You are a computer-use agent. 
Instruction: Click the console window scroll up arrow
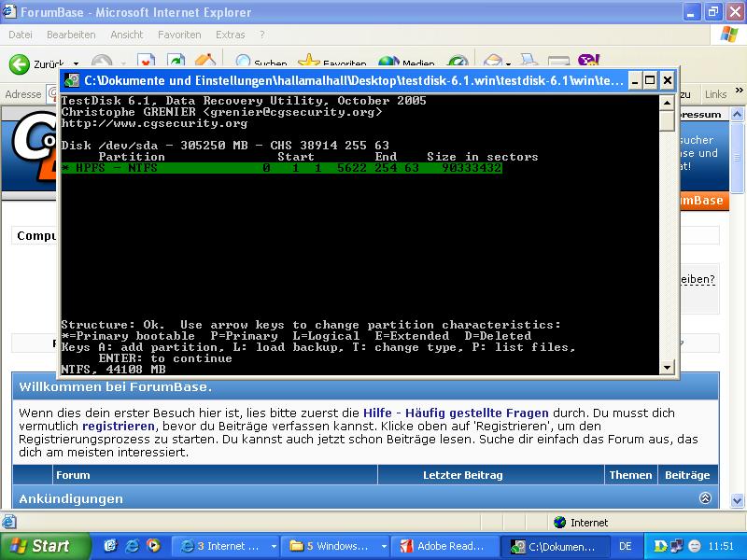667,103
